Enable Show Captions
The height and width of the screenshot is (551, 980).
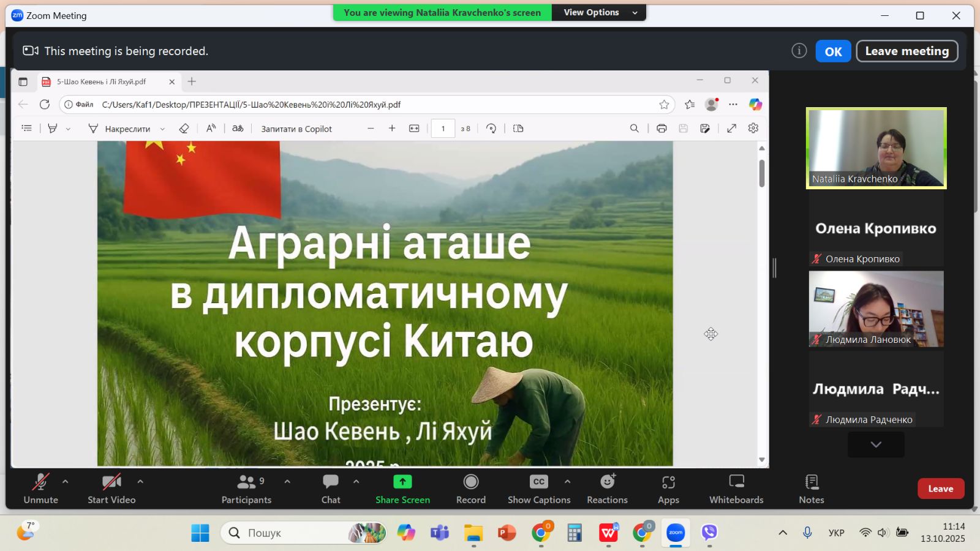(538, 489)
